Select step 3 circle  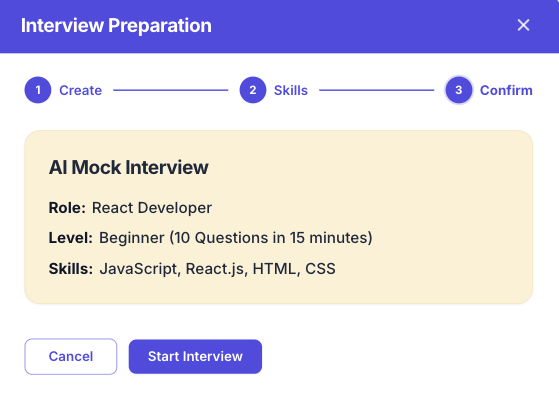pyautogui.click(x=459, y=90)
